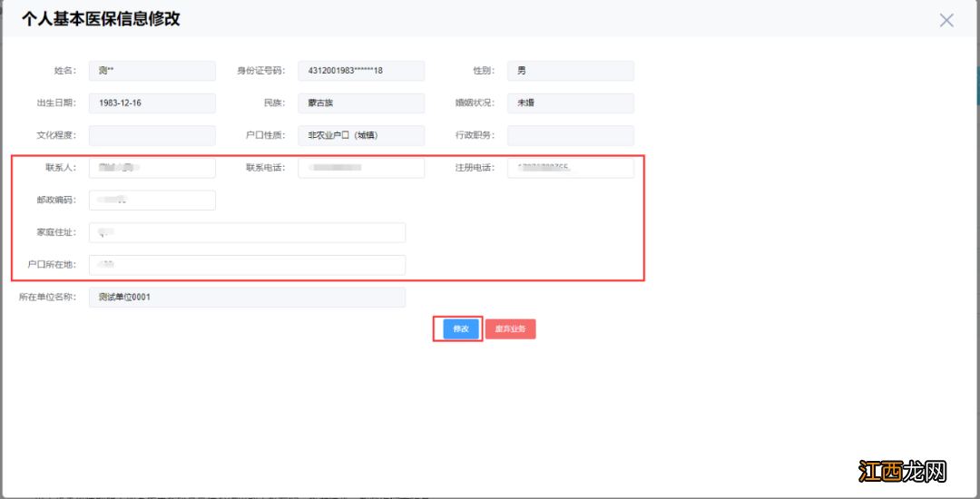Screen dimensions: 980x499
Task: Select the 户口所在地 input field
Action: click(247, 265)
